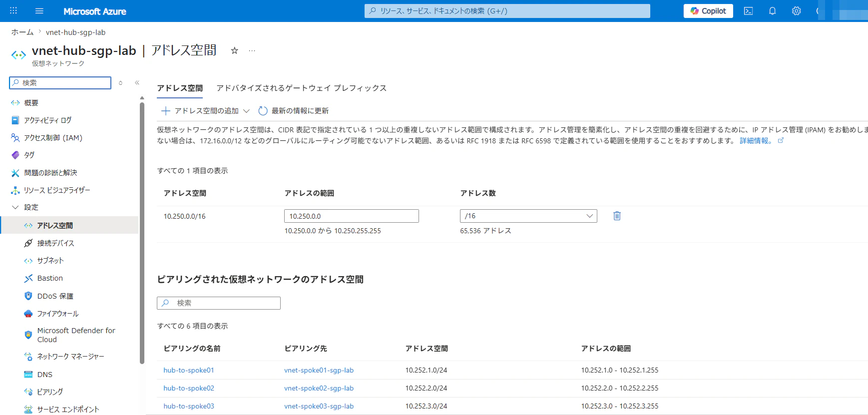The width and height of the screenshot is (868, 415).
Task: Click アドレス空間の追加 button
Action: (200, 111)
